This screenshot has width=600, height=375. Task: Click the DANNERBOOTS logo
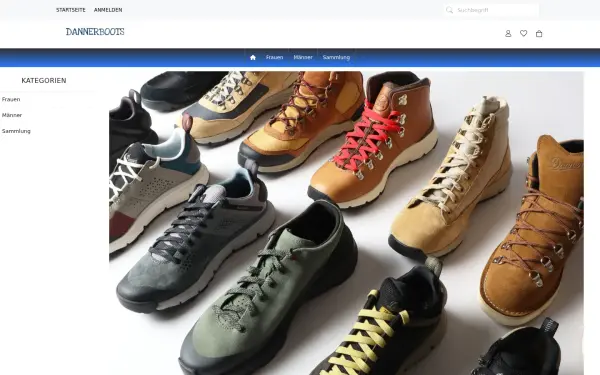click(95, 32)
